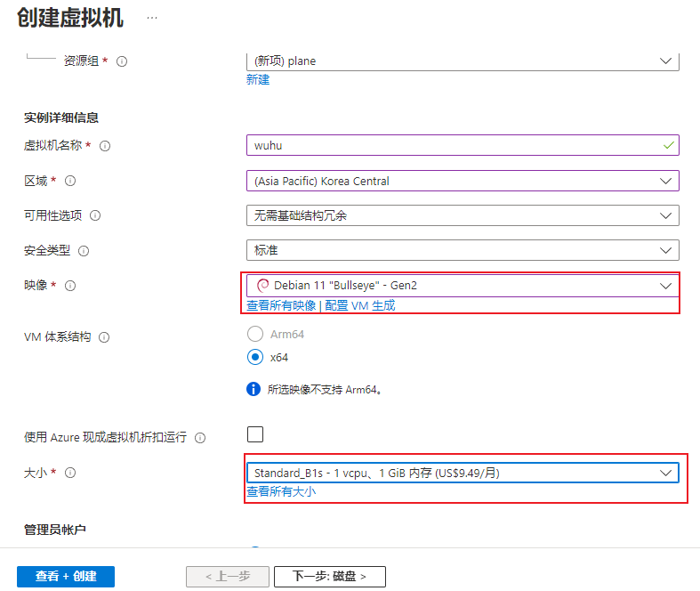Show info tooltip for 映像
Screen dimensions: 700x591
tap(70, 286)
